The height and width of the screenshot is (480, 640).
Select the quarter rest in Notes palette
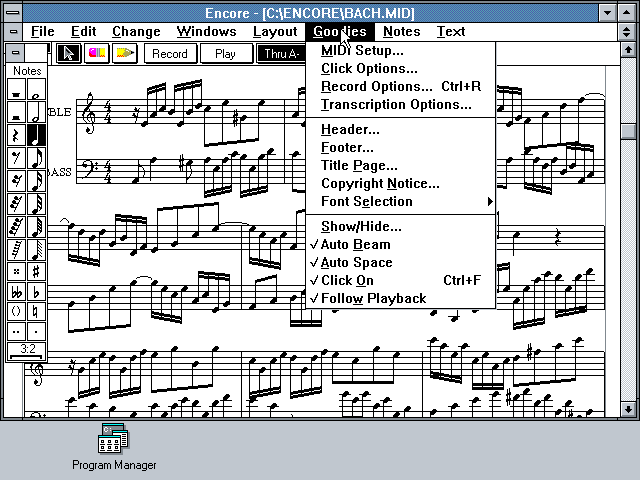click(x=17, y=136)
